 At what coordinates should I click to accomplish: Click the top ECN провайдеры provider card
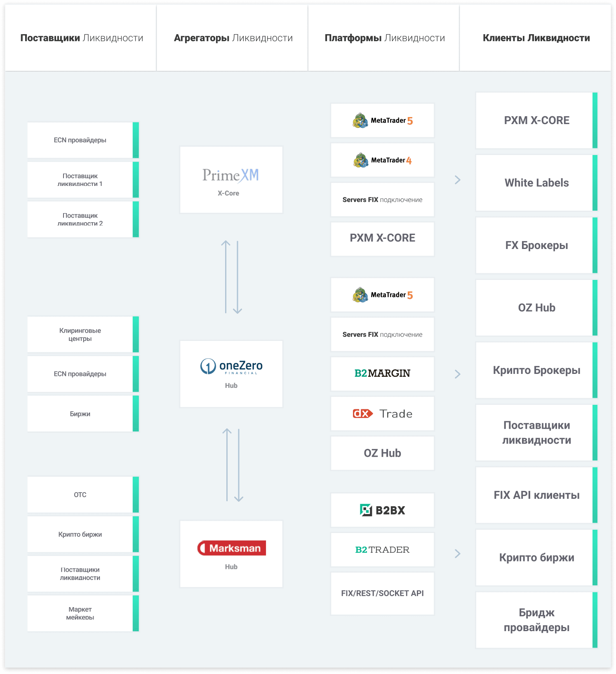coord(83,140)
